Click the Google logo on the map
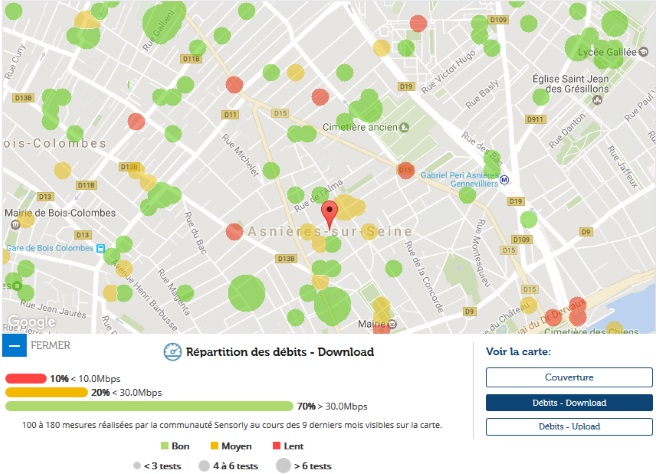 [x=32, y=323]
